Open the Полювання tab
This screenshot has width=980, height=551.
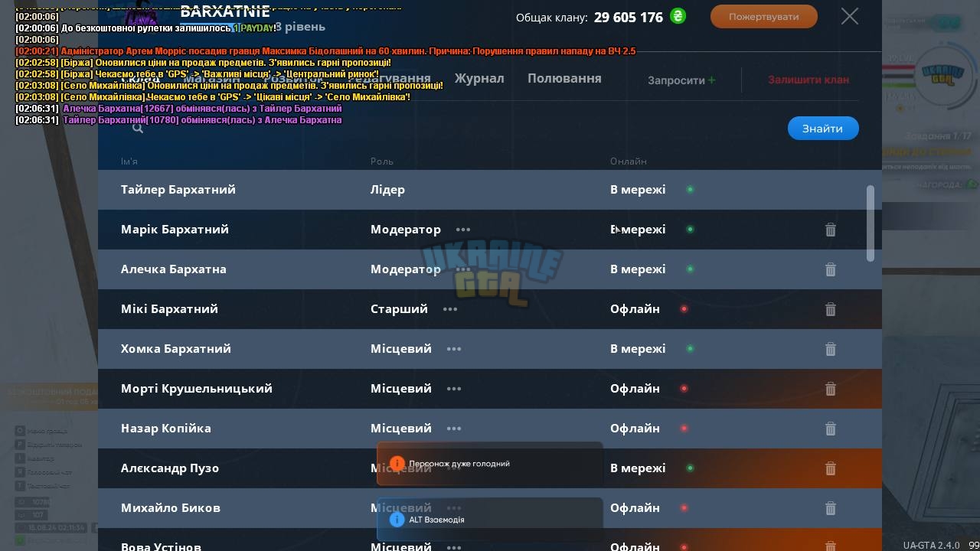pyautogui.click(x=564, y=78)
